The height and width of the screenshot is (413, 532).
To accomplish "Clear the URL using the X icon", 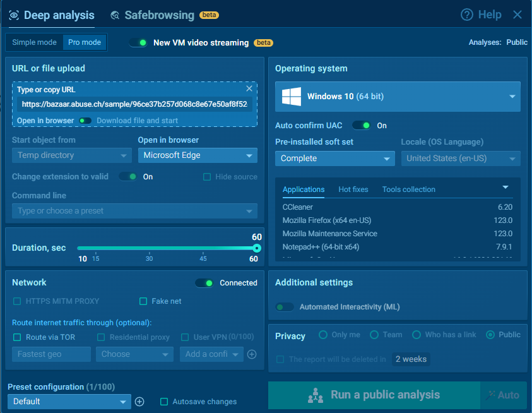I will click(x=249, y=89).
